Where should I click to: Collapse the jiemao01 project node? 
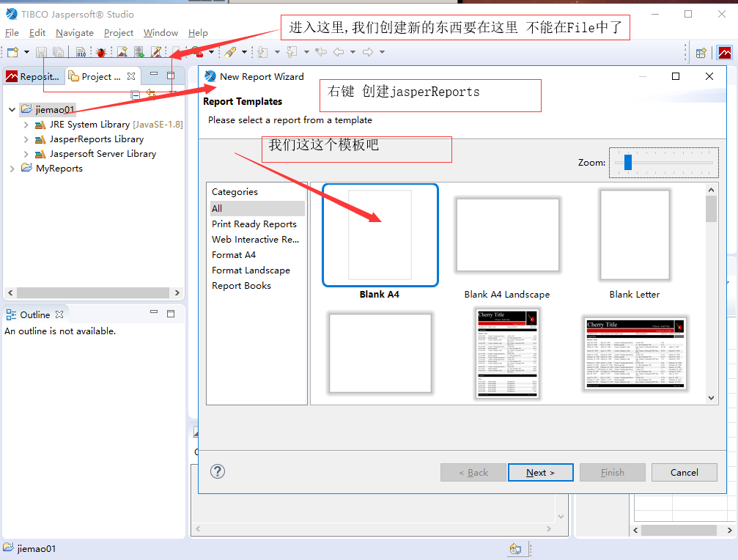[12, 110]
